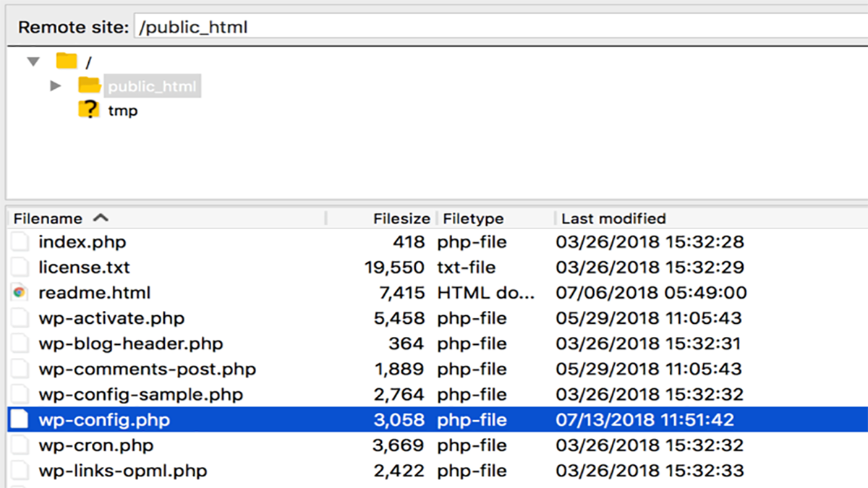Select the wp-activate.php file row
This screenshot has width=868, height=488.
[438, 318]
